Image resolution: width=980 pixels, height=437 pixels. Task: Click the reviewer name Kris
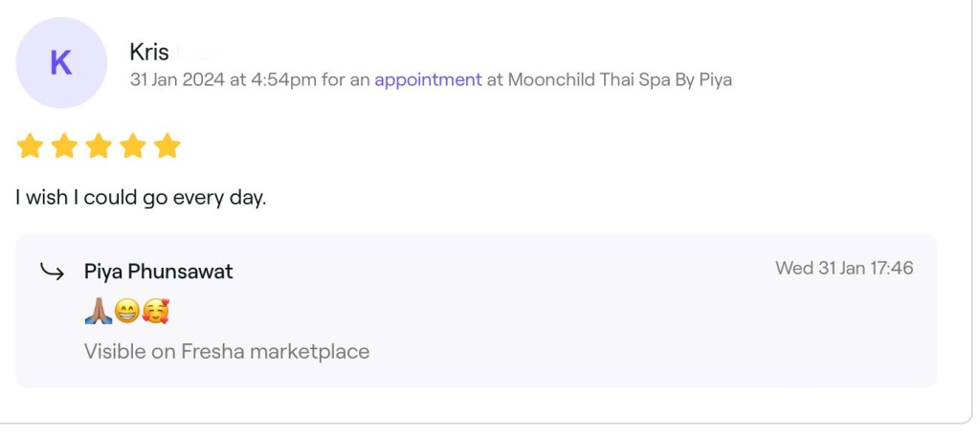point(149,53)
